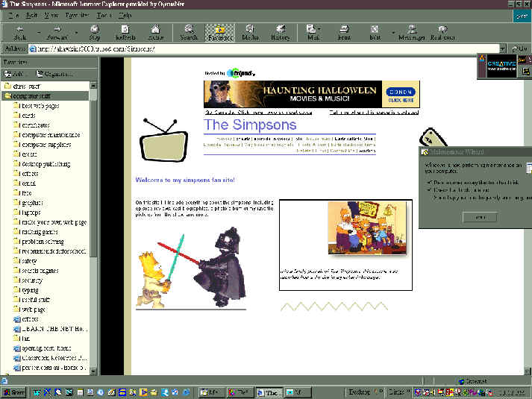Viewport: 532px width, 399px height.
Task: Open the 'useful stuff' folder
Action: [x=31, y=300]
